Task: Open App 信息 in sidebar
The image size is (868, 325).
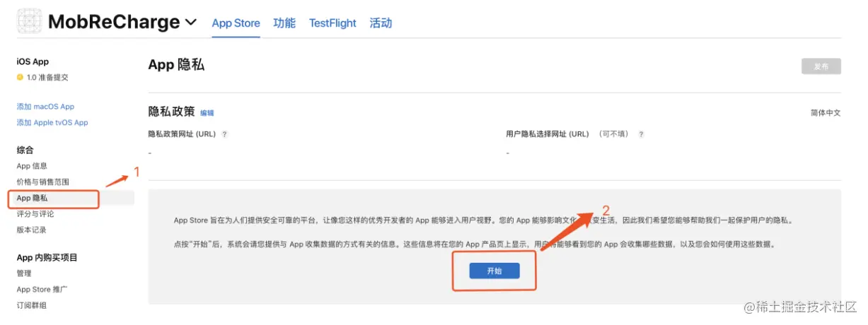Action: click(32, 166)
